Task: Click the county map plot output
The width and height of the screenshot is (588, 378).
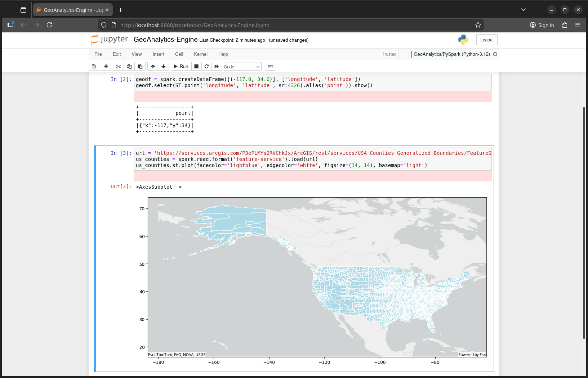Action: [317, 277]
